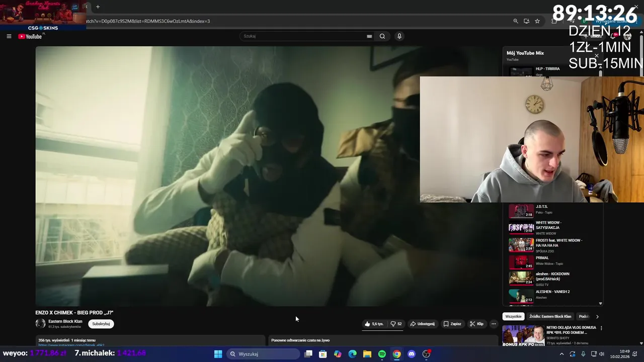This screenshot has height=362, width=644.
Task: Create a clip with the Klip button
Action: coord(476,324)
